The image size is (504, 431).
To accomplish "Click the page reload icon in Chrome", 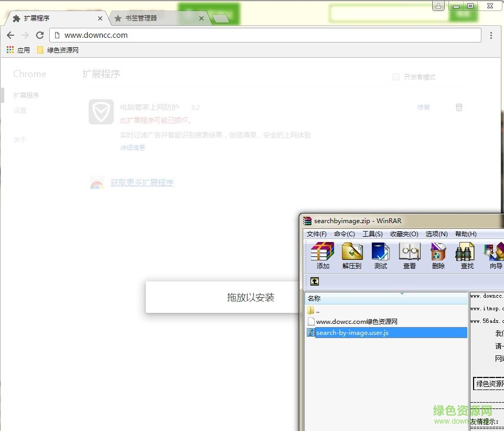I will click(x=39, y=35).
